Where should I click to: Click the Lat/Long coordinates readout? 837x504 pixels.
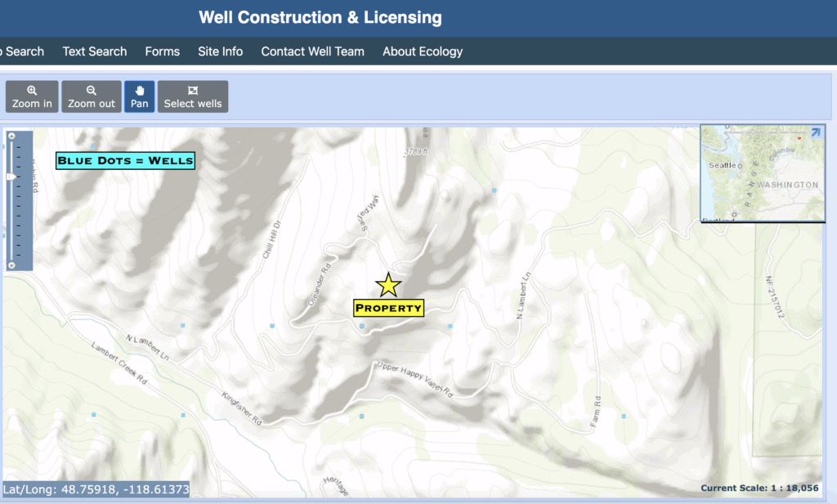coord(96,489)
